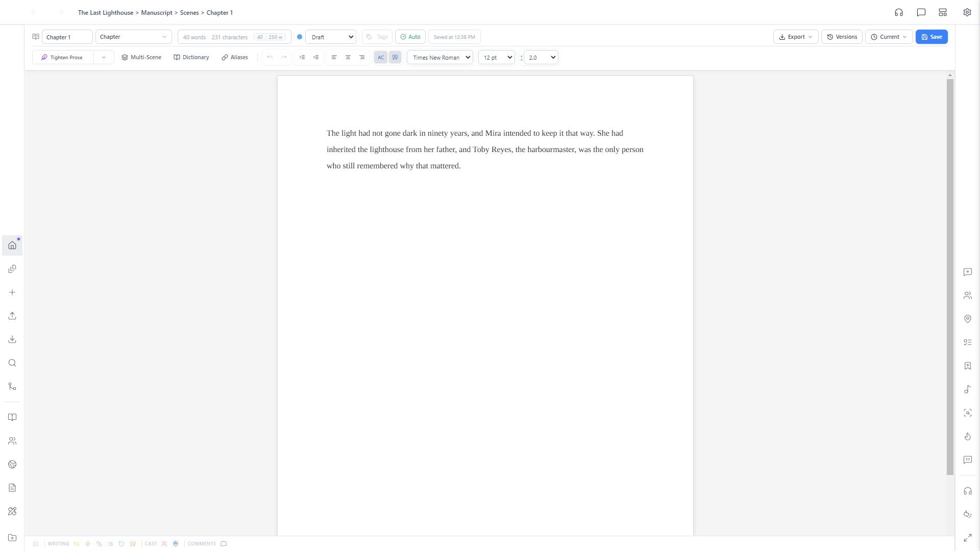Toggle the Auto save button
This screenshot has width=980, height=551.
[x=410, y=37]
